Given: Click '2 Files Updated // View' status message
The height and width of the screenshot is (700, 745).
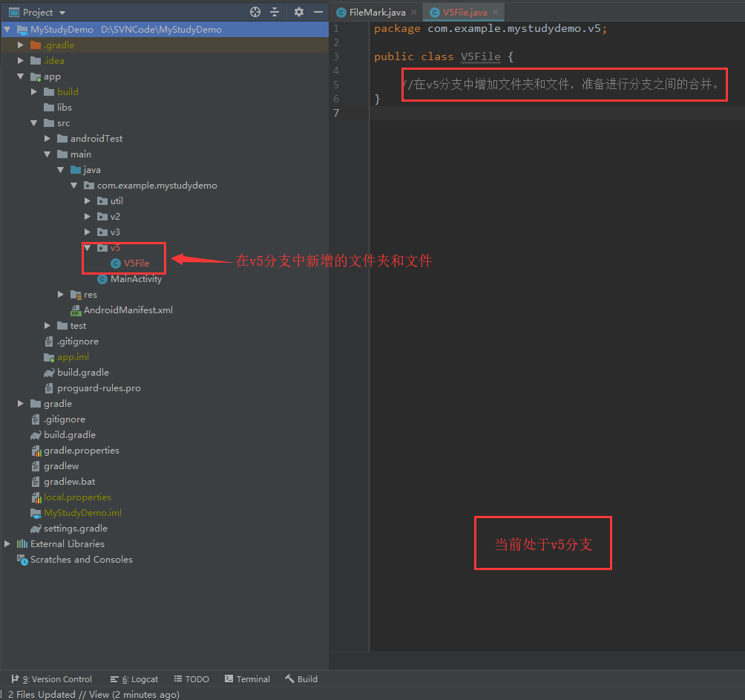Looking at the screenshot, I should point(93,695).
